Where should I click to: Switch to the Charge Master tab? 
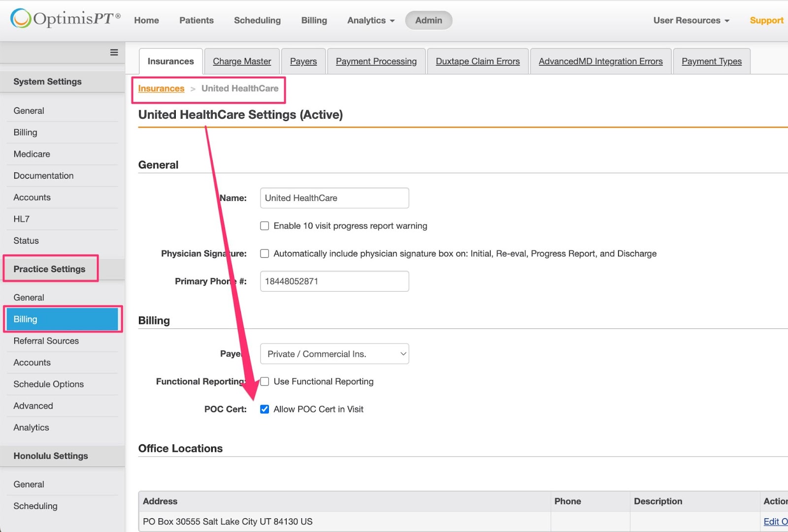pos(242,61)
